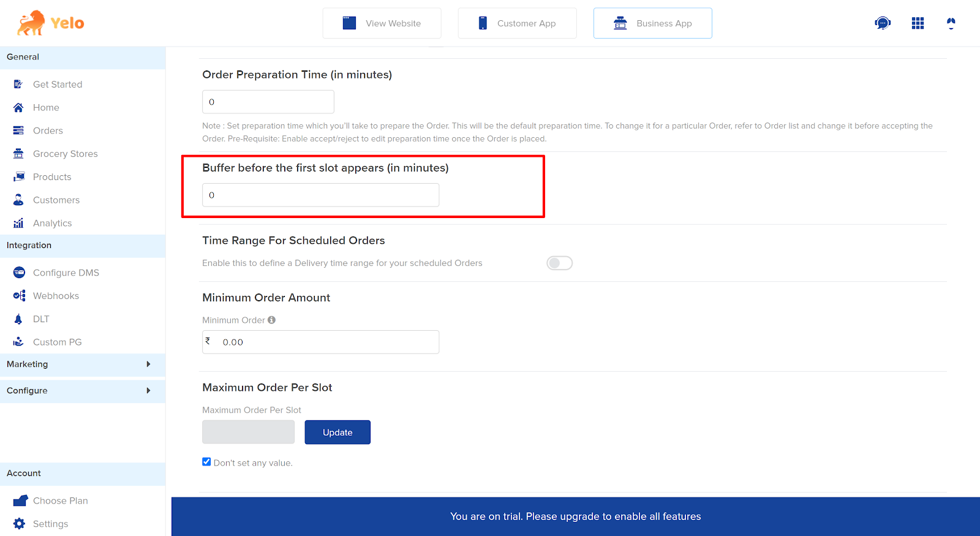This screenshot has height=536, width=980.
Task: Uncheck the Don't set any value checkbox
Action: (206, 462)
